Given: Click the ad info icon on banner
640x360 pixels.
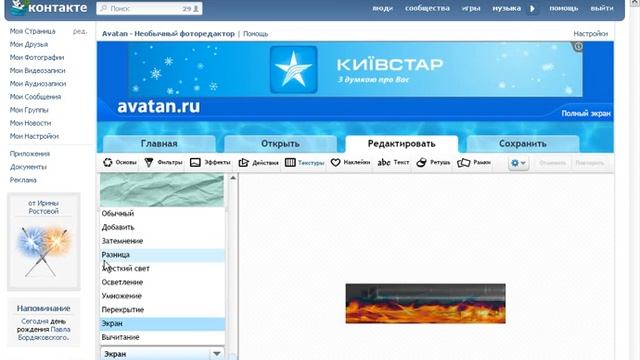Looking at the screenshot, I should tap(578, 47).
